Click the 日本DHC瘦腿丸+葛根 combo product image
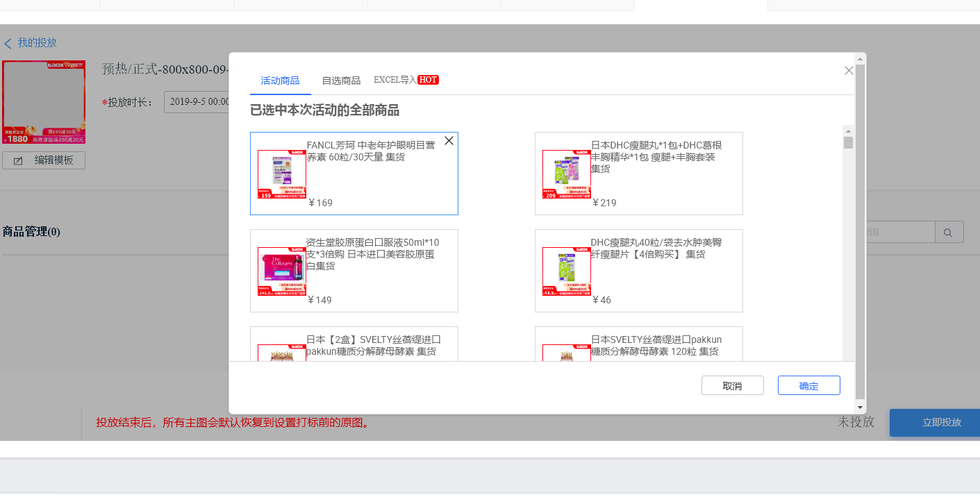The width and height of the screenshot is (980, 495). pyautogui.click(x=566, y=174)
